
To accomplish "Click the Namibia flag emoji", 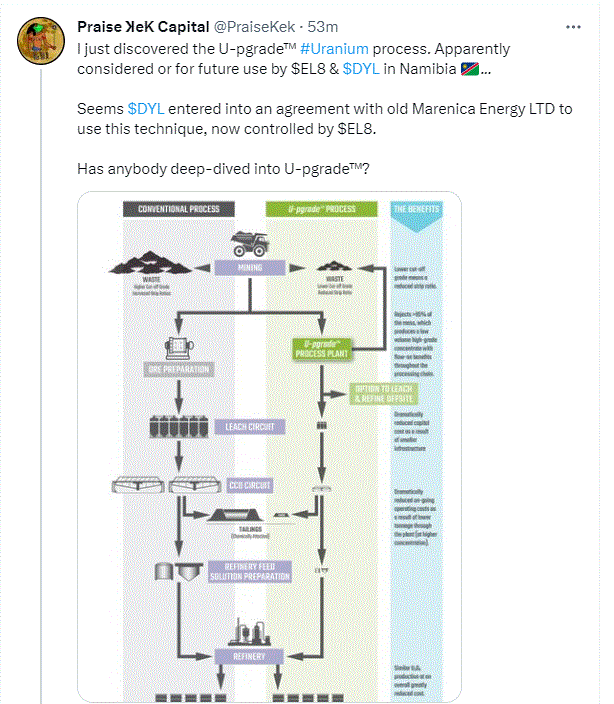I will (469, 69).
